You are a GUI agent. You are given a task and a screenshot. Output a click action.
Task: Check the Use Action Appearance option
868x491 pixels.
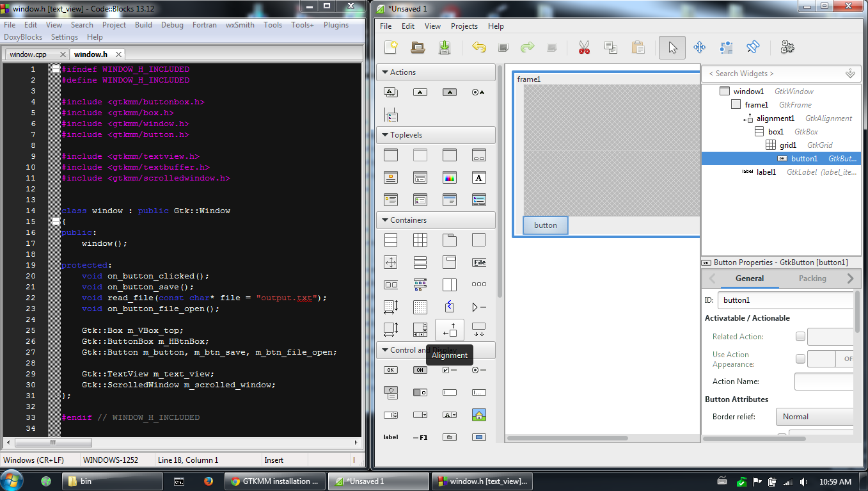coord(800,358)
